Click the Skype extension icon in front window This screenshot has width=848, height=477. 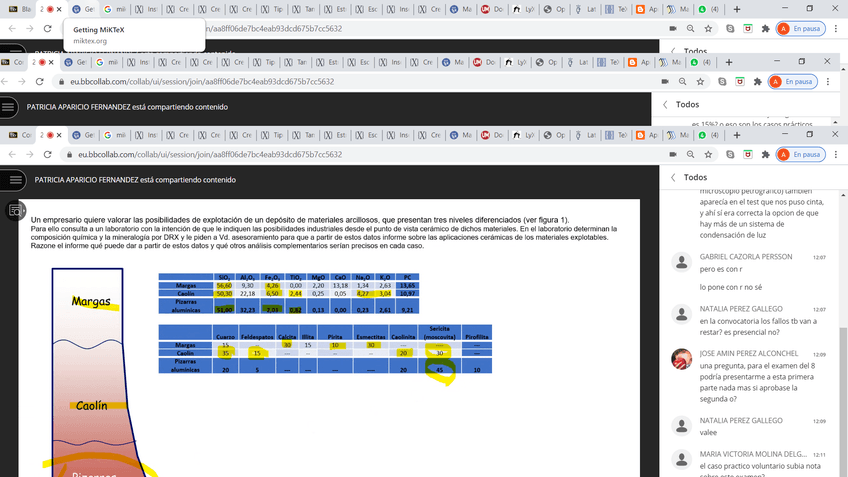pos(730,155)
